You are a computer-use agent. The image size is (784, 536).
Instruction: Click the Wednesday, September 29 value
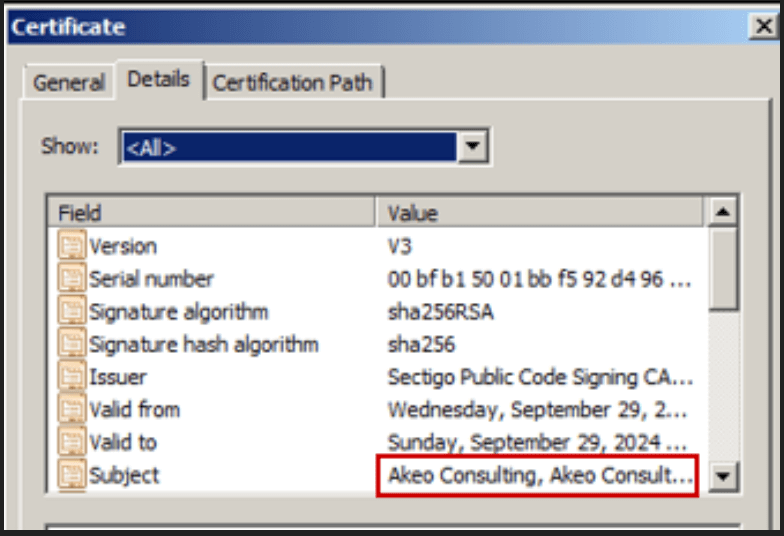coord(538,410)
